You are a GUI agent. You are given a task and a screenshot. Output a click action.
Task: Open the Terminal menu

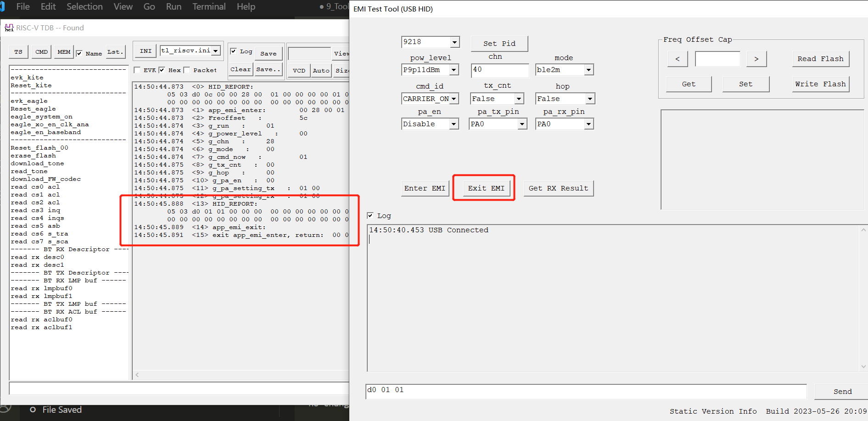[x=209, y=7]
